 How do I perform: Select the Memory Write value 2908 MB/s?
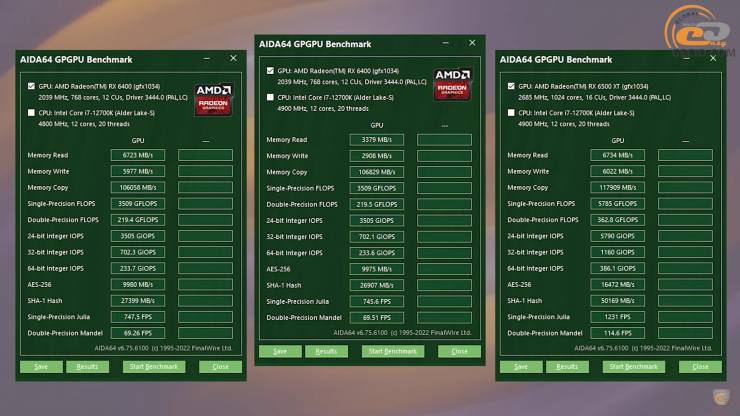click(377, 156)
